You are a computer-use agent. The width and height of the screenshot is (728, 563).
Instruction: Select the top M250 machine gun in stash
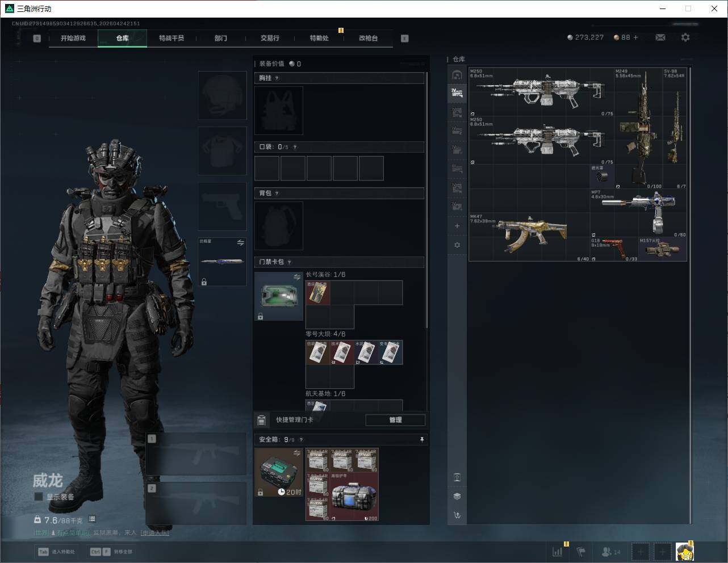[x=541, y=93]
